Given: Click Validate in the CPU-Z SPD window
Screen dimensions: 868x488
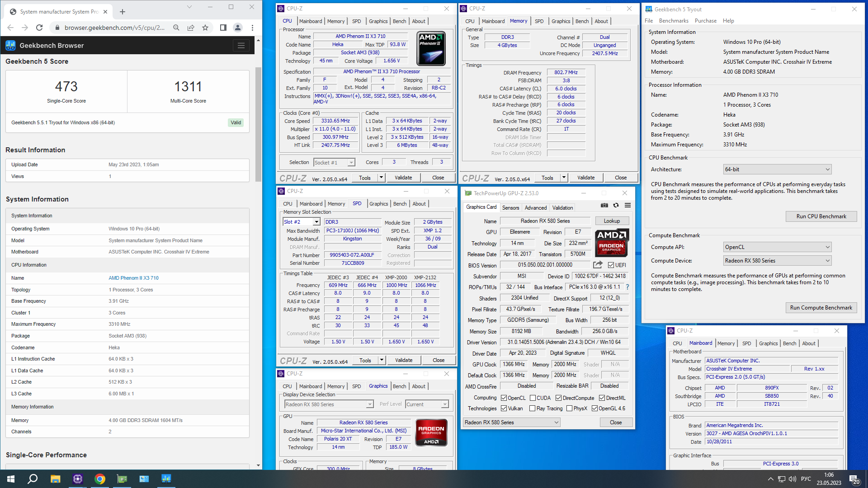Looking at the screenshot, I should pos(404,360).
